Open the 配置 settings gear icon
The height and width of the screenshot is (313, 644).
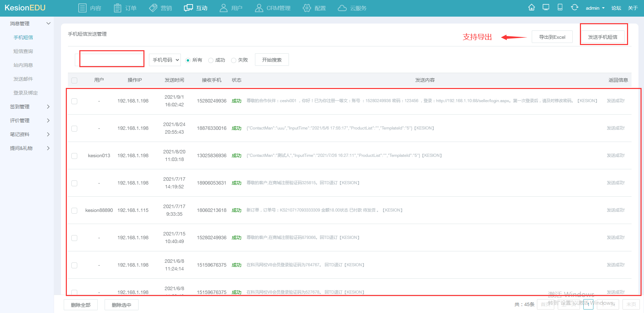pyautogui.click(x=307, y=8)
